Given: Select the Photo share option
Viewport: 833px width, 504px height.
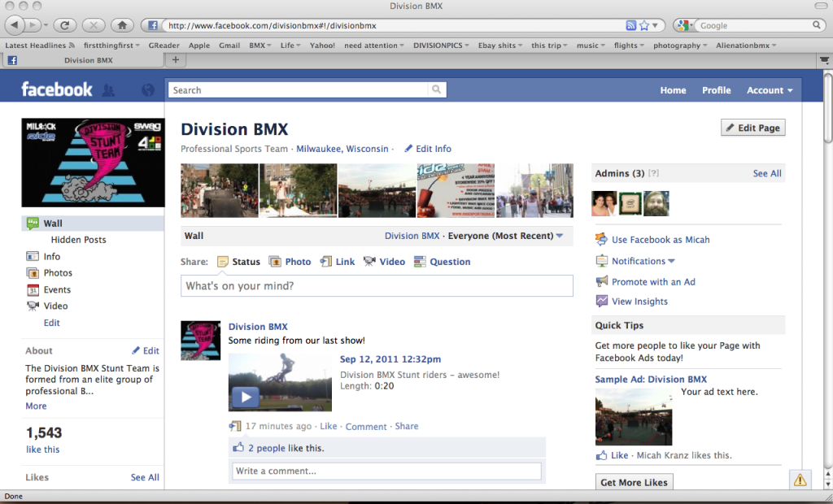Looking at the screenshot, I should click(x=290, y=262).
